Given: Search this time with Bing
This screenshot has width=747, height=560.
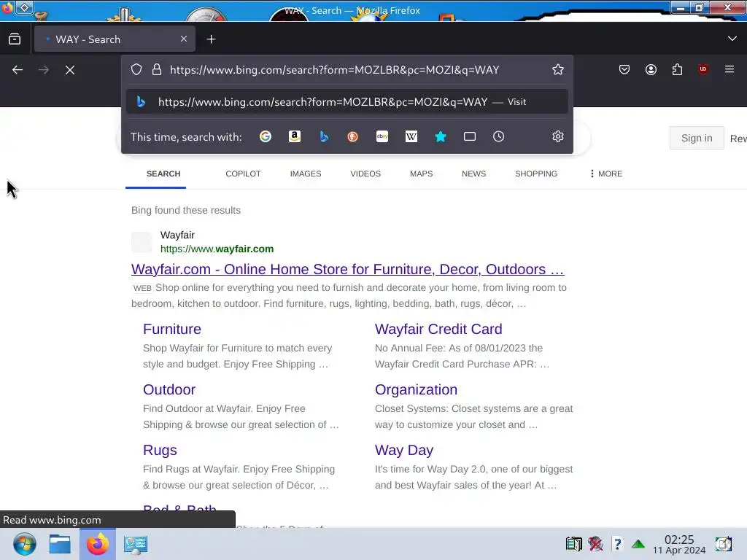Looking at the screenshot, I should [x=324, y=136].
